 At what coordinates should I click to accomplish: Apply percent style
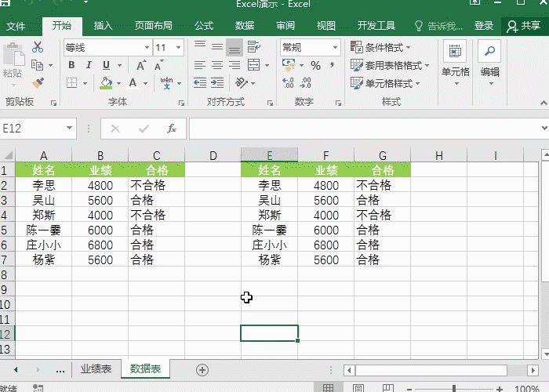pos(316,65)
